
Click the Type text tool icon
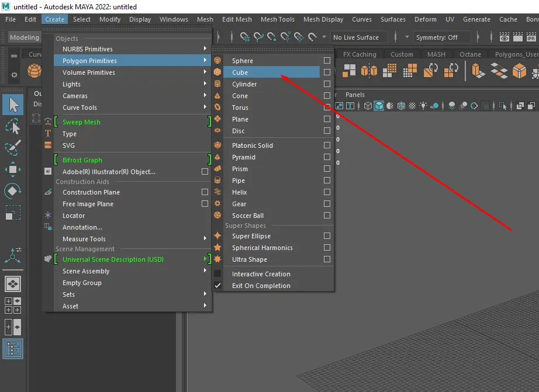[x=48, y=134]
